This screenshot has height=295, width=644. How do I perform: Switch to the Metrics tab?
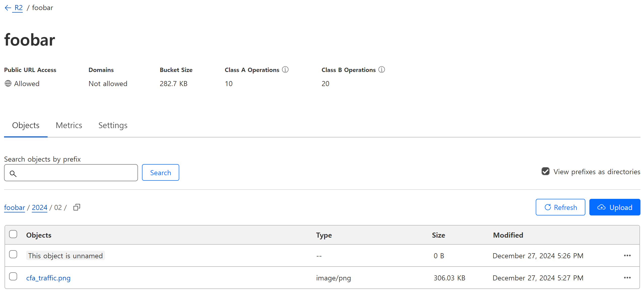[69, 125]
